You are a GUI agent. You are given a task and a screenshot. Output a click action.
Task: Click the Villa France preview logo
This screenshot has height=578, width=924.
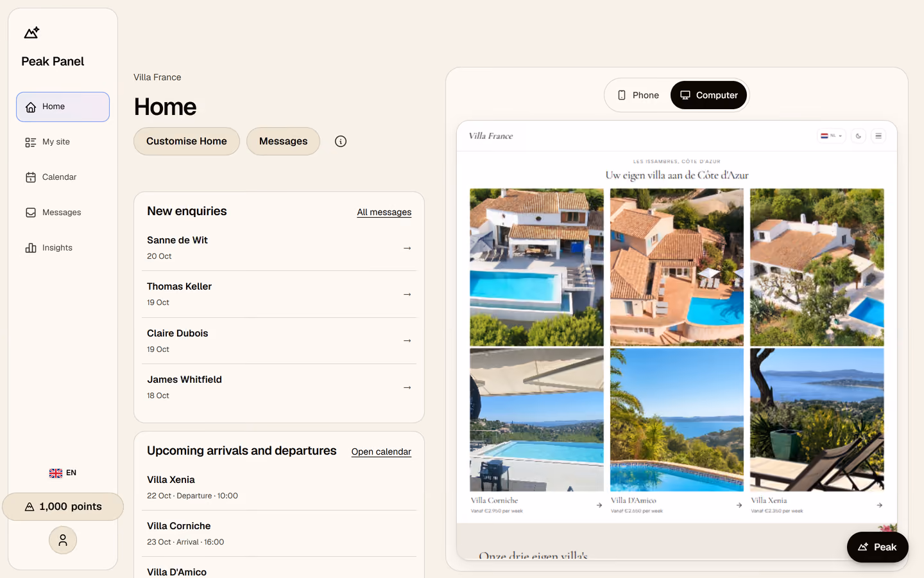point(491,136)
